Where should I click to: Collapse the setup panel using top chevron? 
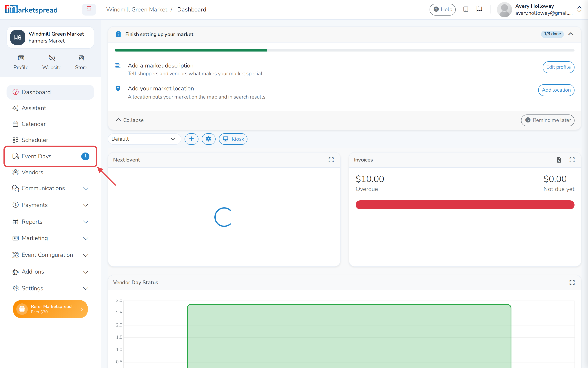[x=571, y=34]
